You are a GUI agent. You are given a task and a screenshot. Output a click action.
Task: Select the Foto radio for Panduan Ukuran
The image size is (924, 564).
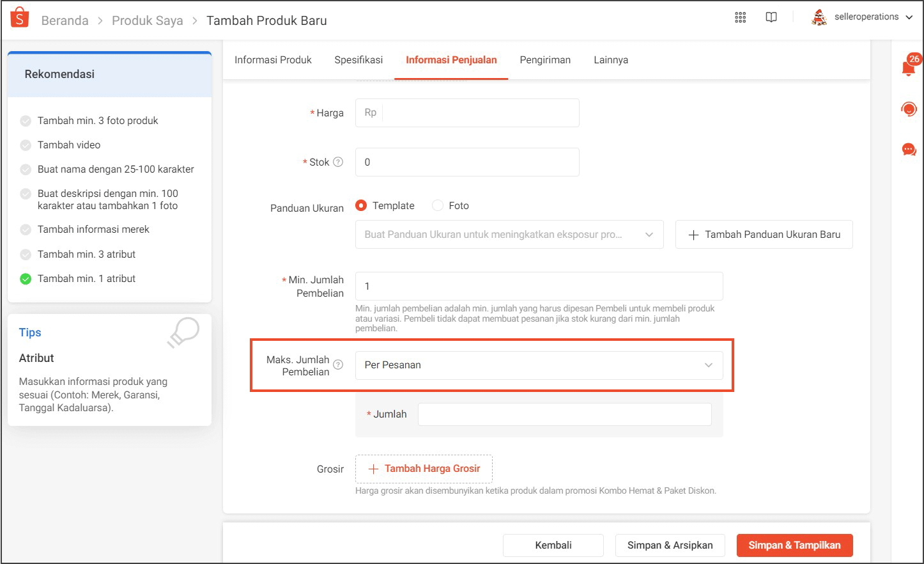coord(438,205)
